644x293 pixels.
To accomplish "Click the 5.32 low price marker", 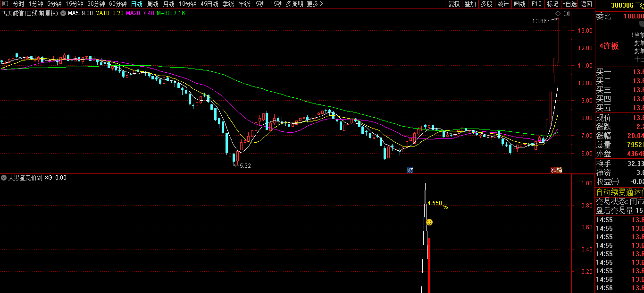I will pos(245,166).
